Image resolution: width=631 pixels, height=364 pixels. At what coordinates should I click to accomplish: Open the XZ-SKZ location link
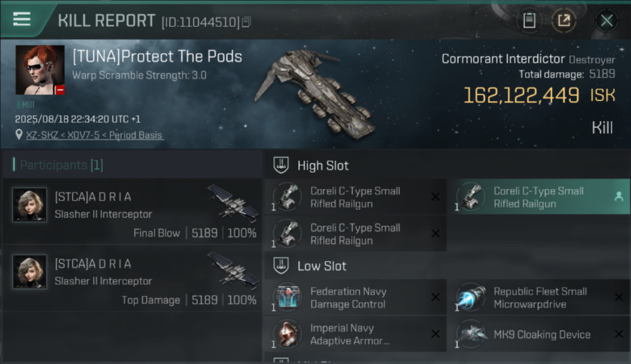point(95,135)
